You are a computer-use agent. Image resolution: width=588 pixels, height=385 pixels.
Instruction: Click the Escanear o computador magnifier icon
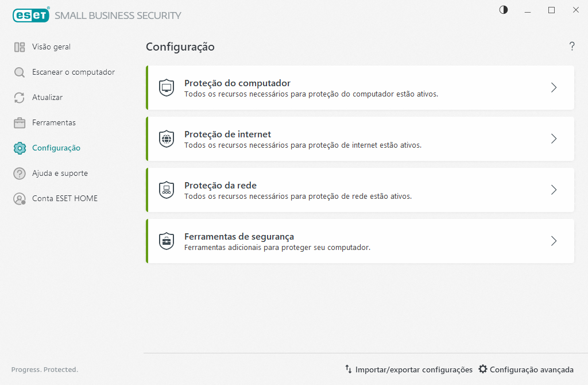click(19, 72)
